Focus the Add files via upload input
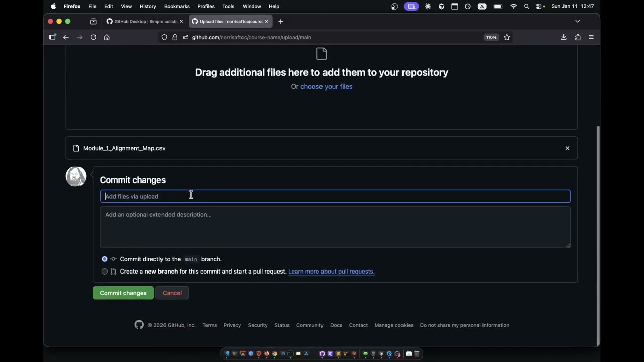The image size is (644, 362). tap(335, 196)
